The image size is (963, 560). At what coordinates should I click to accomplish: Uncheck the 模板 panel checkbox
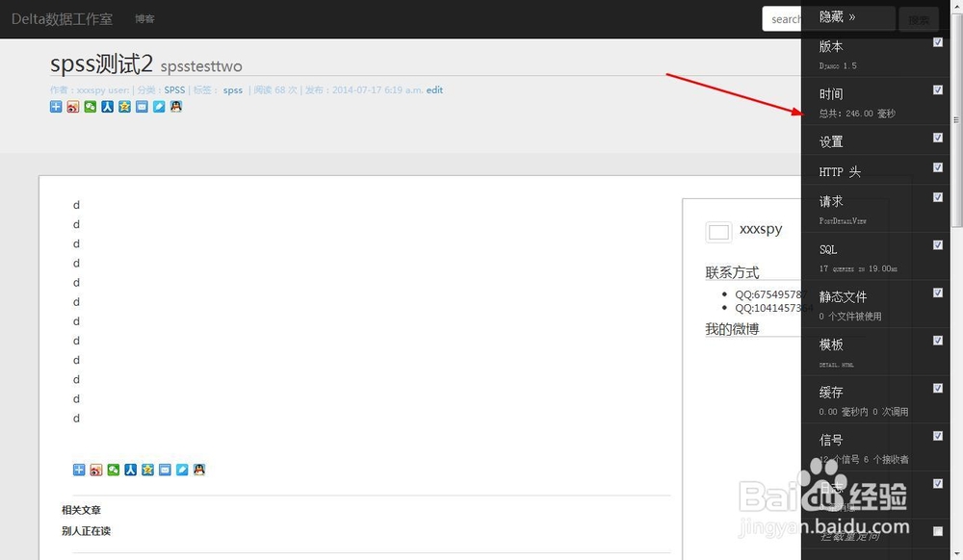tap(938, 341)
